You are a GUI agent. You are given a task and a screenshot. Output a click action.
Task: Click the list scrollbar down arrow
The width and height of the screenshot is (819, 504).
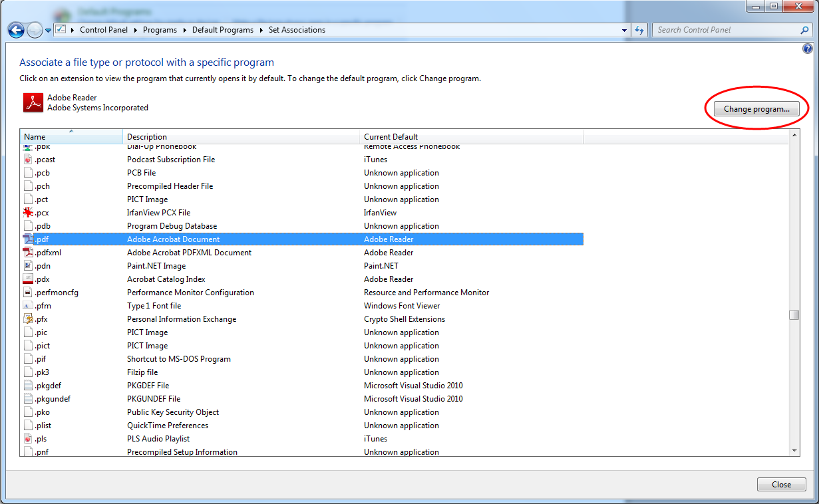coord(794,451)
